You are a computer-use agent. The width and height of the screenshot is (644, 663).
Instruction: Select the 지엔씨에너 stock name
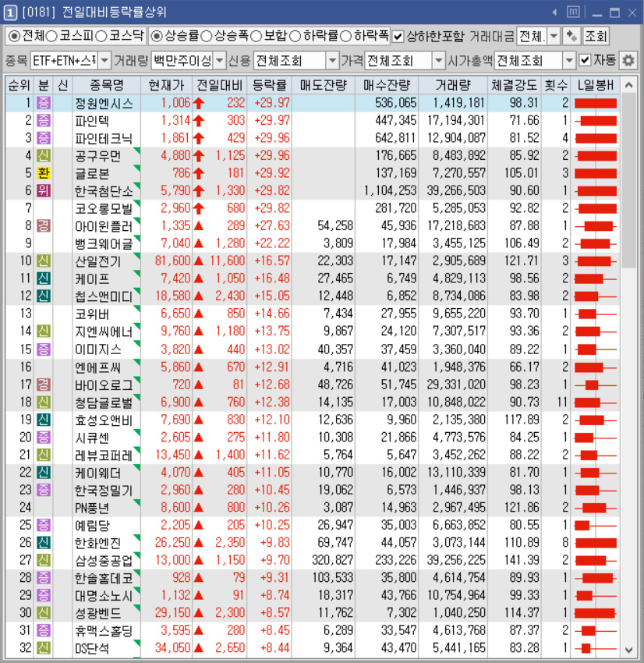[104, 331]
